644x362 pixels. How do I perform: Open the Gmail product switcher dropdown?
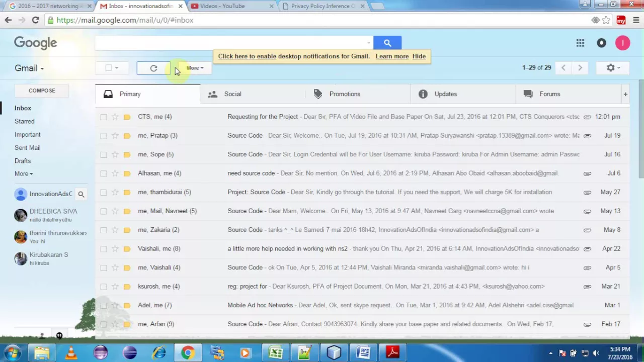tap(29, 68)
